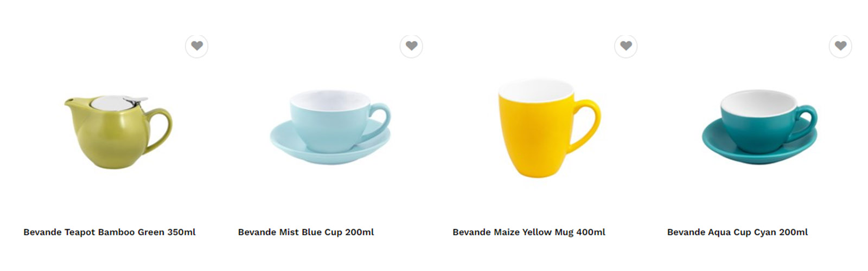The height and width of the screenshot is (271, 868).
Task: Click the Bevande Maize Yellow Mug 400ml title
Action: [529, 232]
